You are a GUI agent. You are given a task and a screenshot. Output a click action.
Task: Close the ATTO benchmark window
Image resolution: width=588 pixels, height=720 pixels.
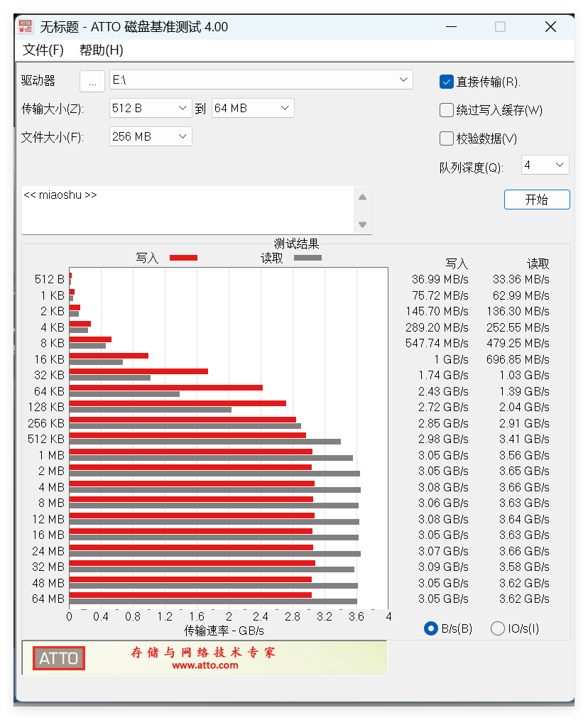(x=551, y=27)
